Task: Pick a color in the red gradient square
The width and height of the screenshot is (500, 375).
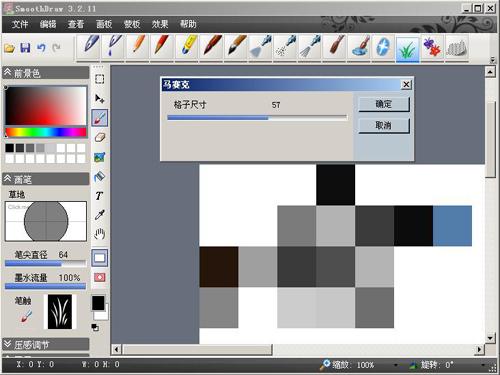Action: pyautogui.click(x=46, y=105)
